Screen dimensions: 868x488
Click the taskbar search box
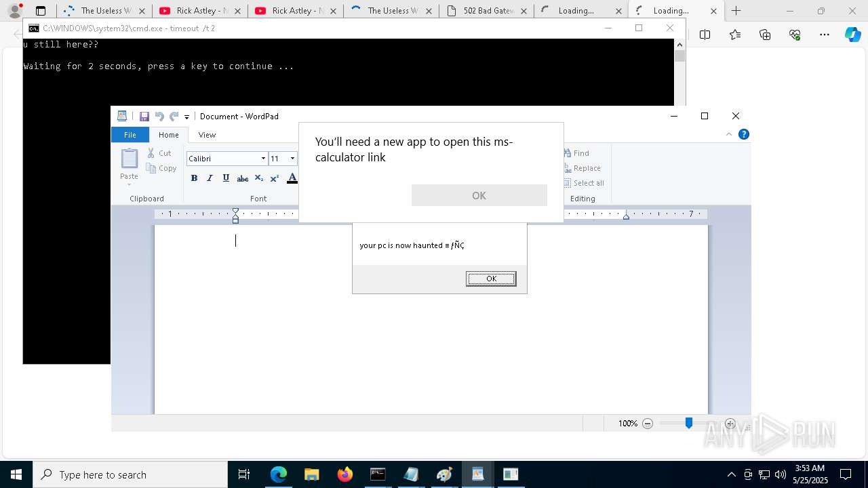[x=130, y=474]
